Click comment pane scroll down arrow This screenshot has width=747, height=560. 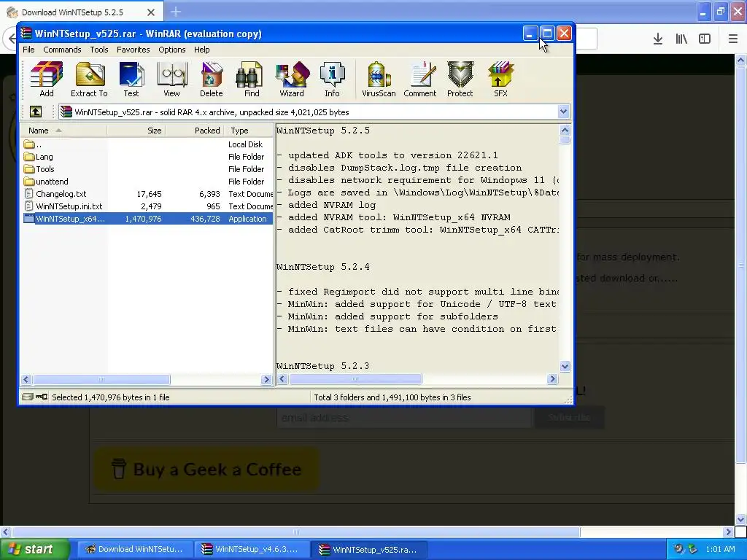coord(565,366)
